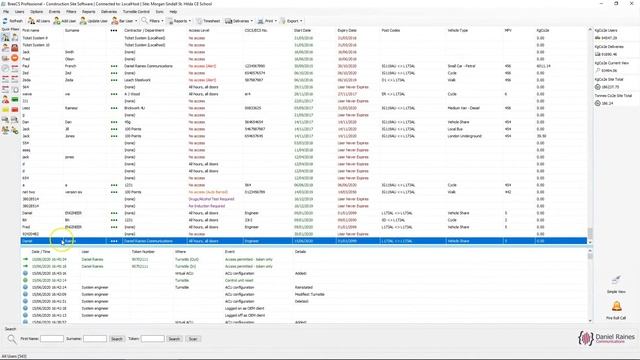Select the 'Logged off as OEM client' event row
The height and width of the screenshot is (360, 640).
click(x=304, y=316)
